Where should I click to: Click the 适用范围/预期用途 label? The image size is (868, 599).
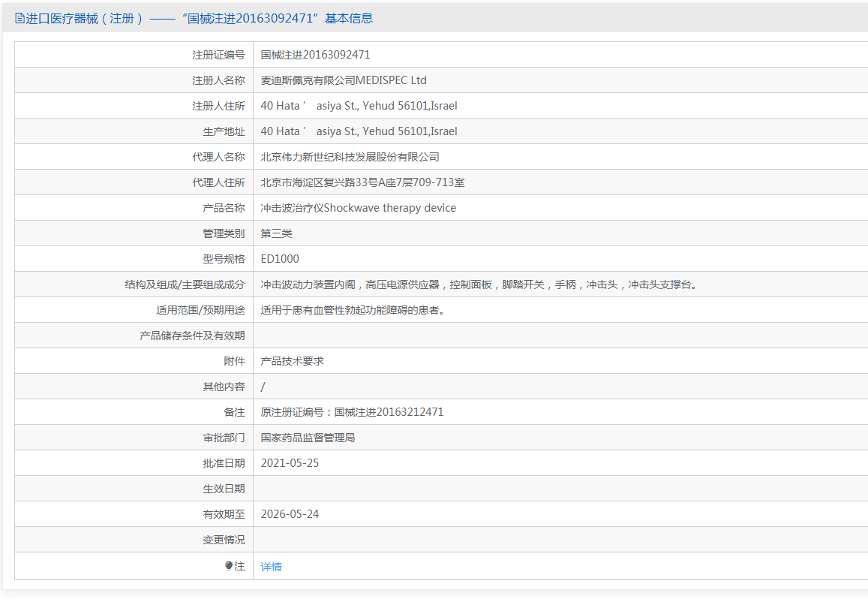(200, 310)
